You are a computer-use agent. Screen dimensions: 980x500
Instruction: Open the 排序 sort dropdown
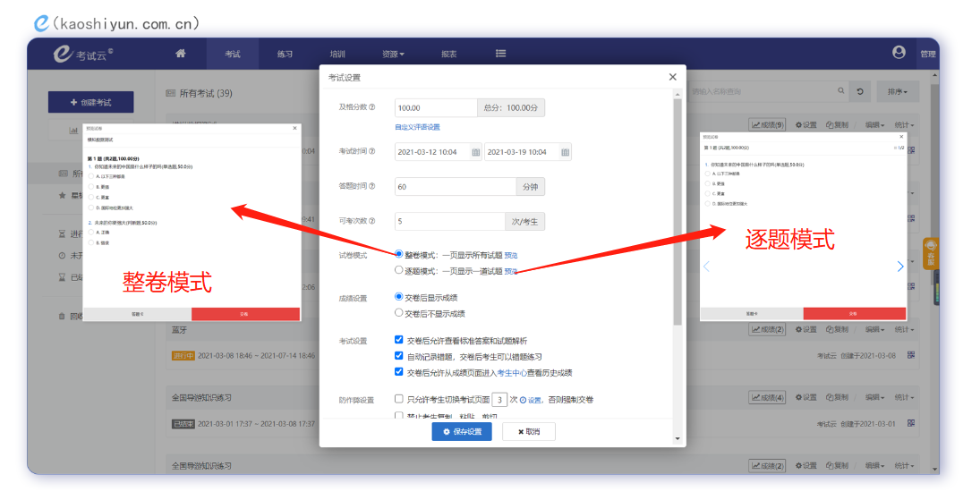click(897, 91)
